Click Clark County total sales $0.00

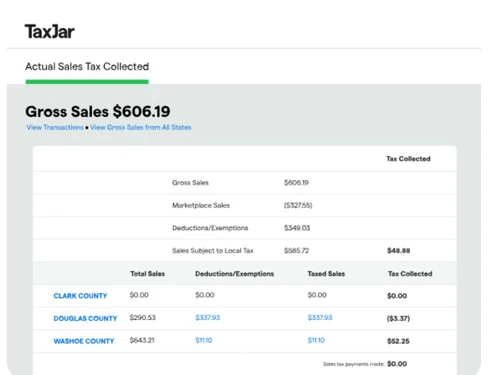coord(139,295)
